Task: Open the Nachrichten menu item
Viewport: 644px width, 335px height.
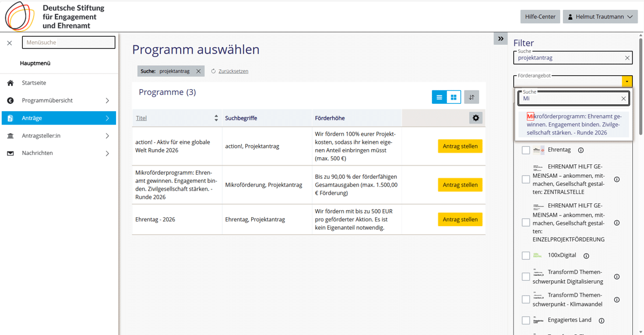Action: point(37,153)
